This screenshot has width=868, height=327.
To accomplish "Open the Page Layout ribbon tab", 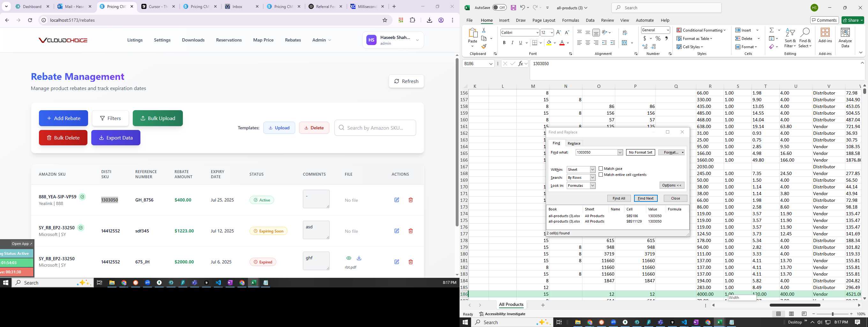I will [543, 20].
